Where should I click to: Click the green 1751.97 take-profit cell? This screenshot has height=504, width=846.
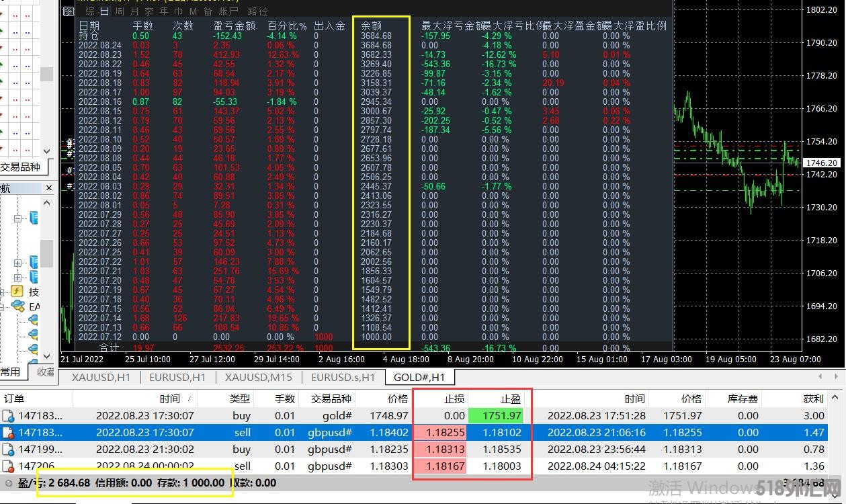tap(495, 416)
